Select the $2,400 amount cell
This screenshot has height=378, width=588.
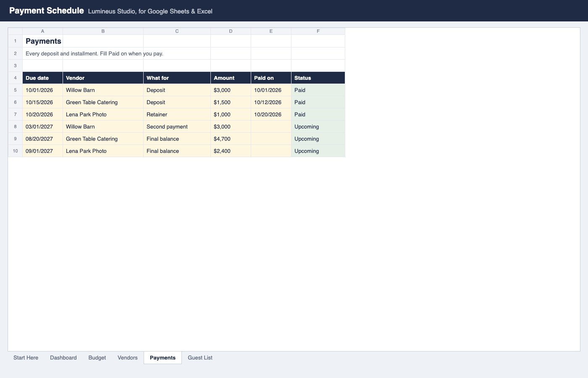pyautogui.click(x=231, y=151)
